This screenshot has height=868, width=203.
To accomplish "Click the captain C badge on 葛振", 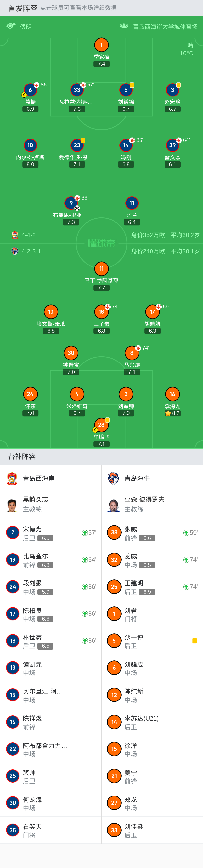I will point(24,95).
